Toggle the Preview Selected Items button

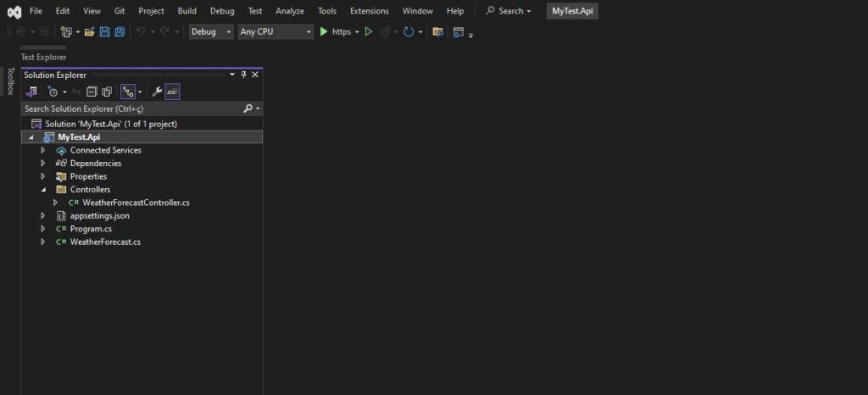point(172,92)
